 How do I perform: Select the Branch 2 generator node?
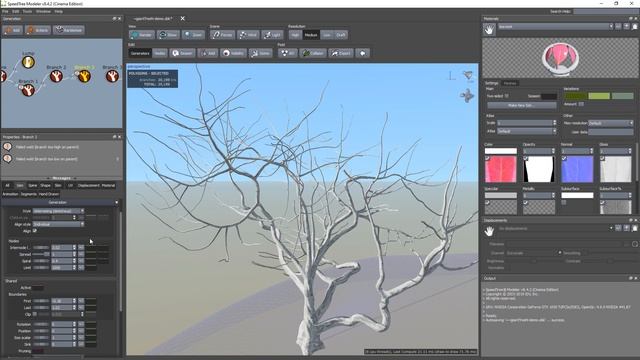point(56,76)
